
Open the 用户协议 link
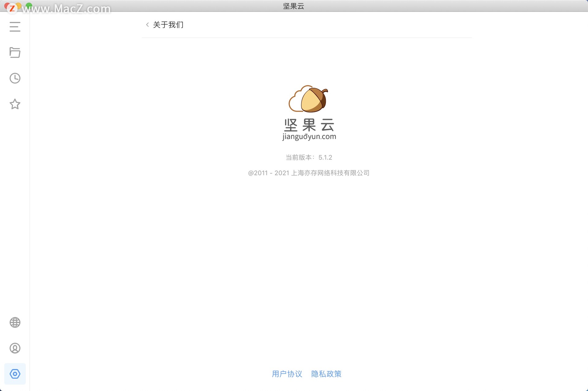coord(287,374)
